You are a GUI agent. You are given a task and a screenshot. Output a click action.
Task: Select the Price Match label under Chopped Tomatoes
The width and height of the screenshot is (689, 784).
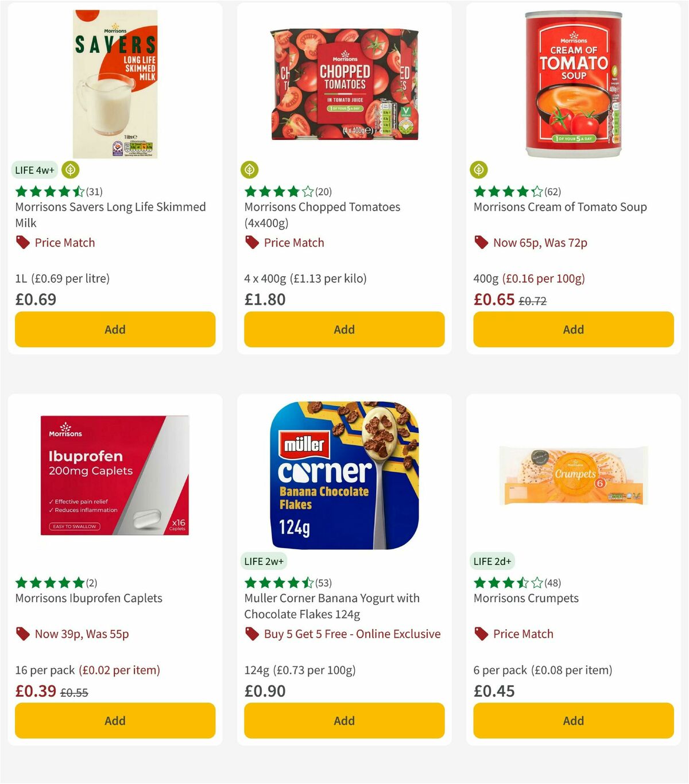pyautogui.click(x=294, y=242)
